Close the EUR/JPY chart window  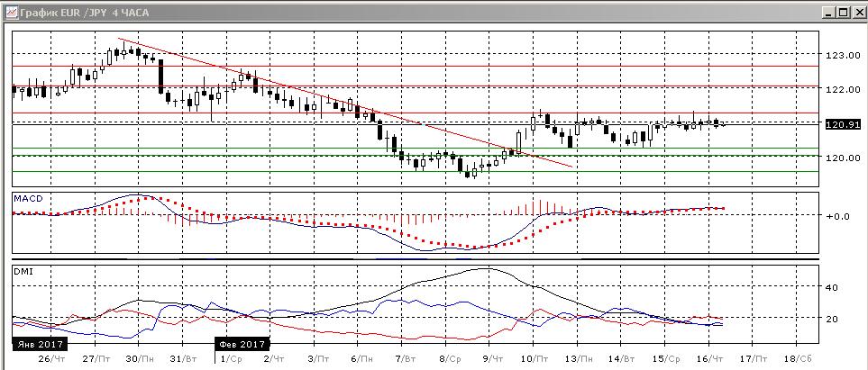coord(857,12)
